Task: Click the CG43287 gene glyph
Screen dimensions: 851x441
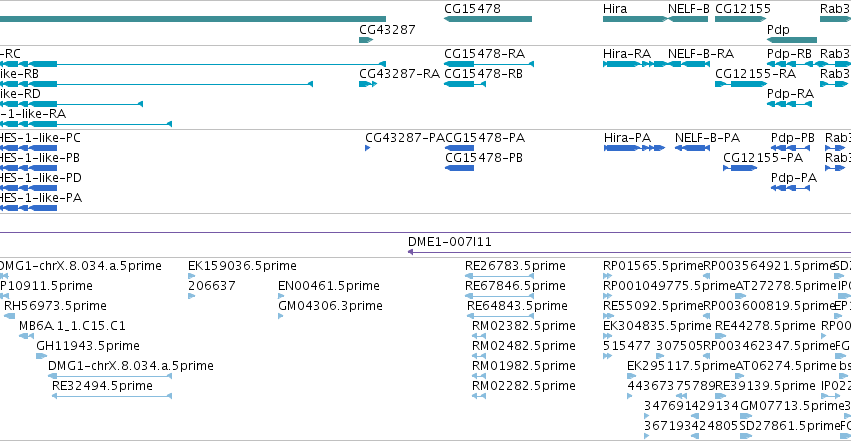Action: (366, 40)
